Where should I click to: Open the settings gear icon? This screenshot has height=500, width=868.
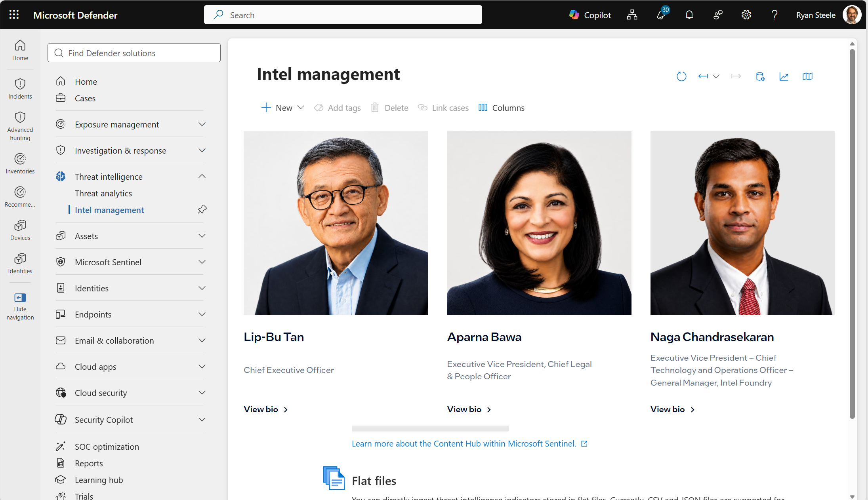(746, 15)
